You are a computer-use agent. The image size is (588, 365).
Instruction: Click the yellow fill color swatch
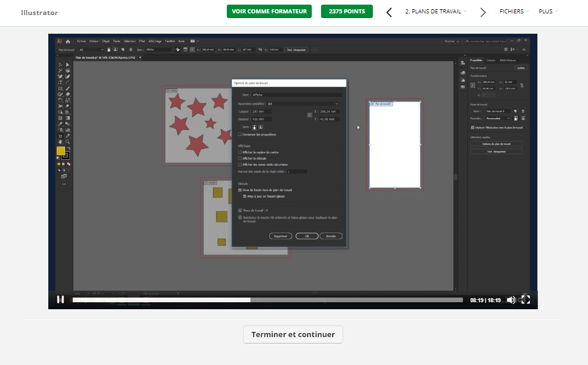click(x=60, y=151)
